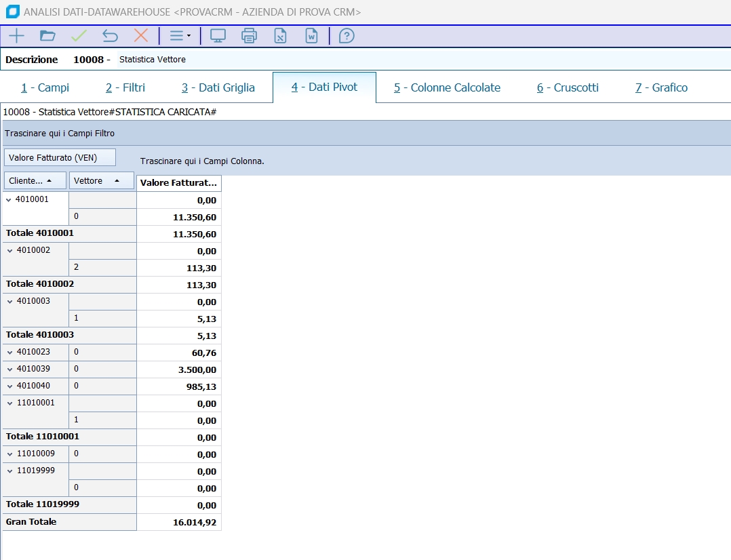This screenshot has height=560, width=731.
Task: Click the Statistica Vettore description field
Action: point(153,60)
